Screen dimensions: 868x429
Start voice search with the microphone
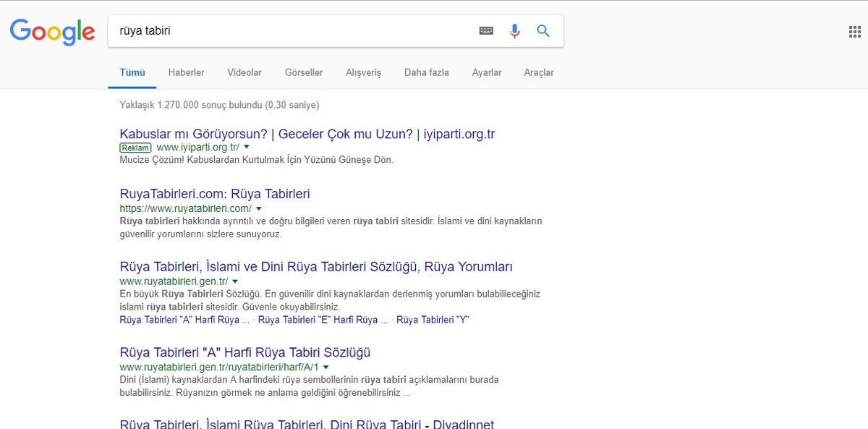[x=514, y=31]
